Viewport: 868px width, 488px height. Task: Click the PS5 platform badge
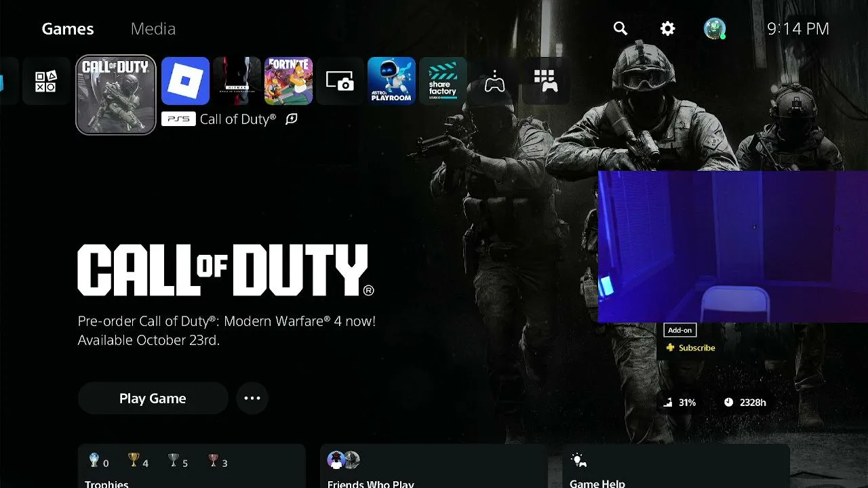(x=178, y=119)
